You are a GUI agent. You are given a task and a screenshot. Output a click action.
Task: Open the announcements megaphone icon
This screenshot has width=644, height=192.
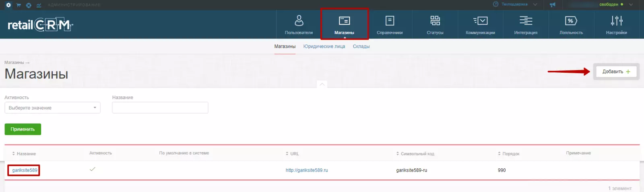pos(552,5)
